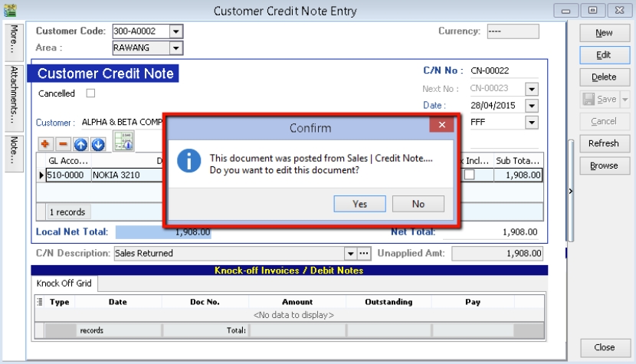Open the Area dropdown showing RAWANG
Viewport: 636px width, 364px height.
click(x=175, y=48)
